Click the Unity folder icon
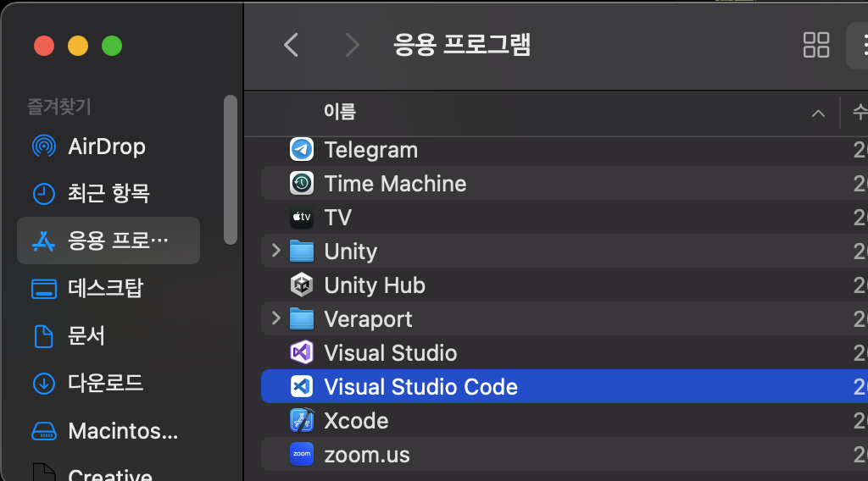Image resolution: width=868 pixels, height=481 pixels. click(302, 251)
